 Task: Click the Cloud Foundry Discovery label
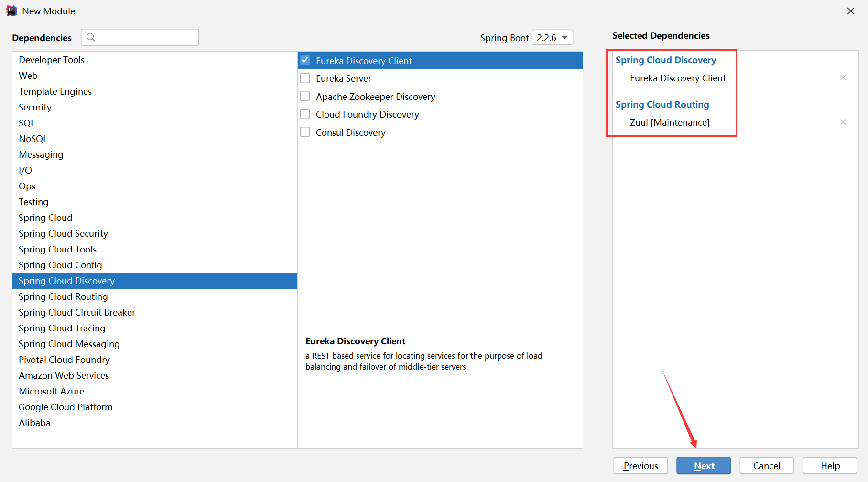[368, 114]
